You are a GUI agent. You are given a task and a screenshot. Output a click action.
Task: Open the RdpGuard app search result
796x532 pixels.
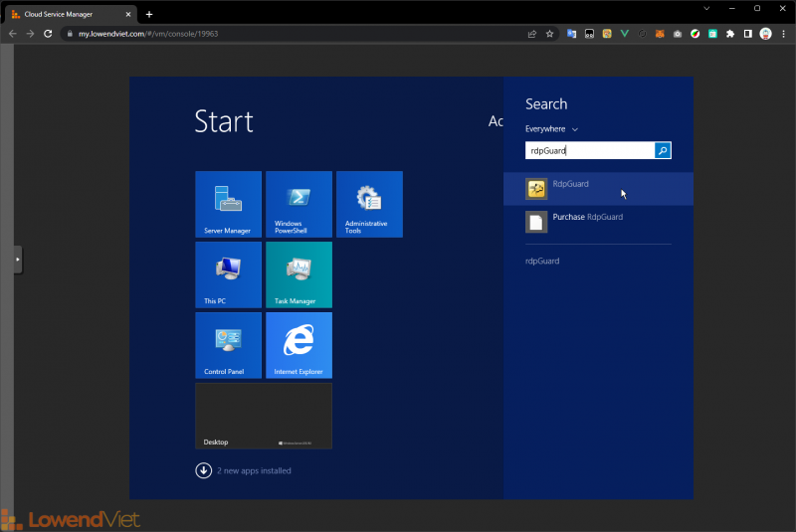[598, 189]
